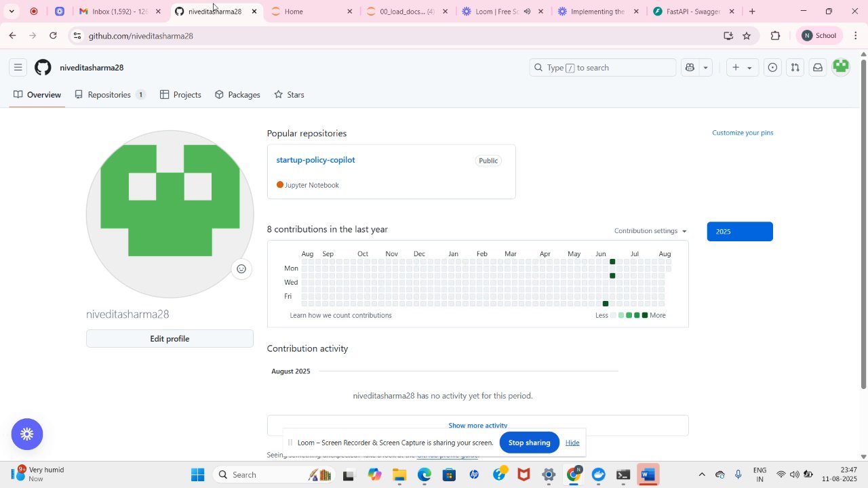Click the lightest green legend swatch
Screen dimensions: 868x488
(x=621, y=315)
